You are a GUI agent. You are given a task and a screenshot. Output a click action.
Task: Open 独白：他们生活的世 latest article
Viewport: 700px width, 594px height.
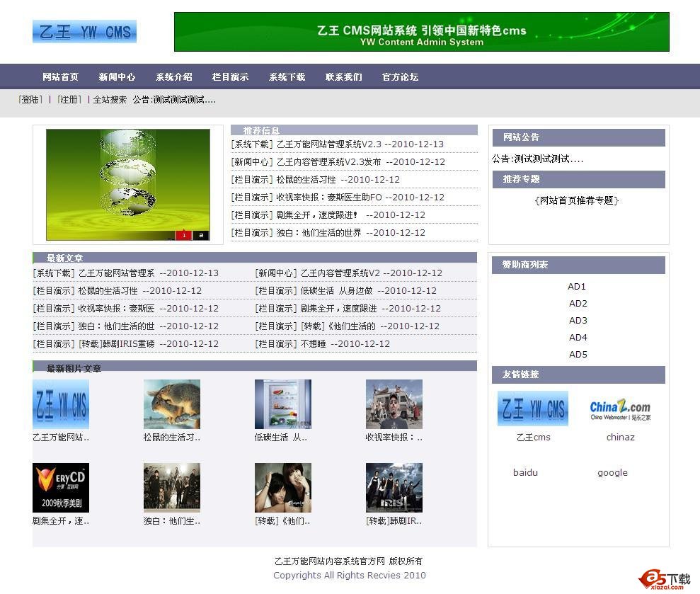pyautogui.click(x=117, y=326)
